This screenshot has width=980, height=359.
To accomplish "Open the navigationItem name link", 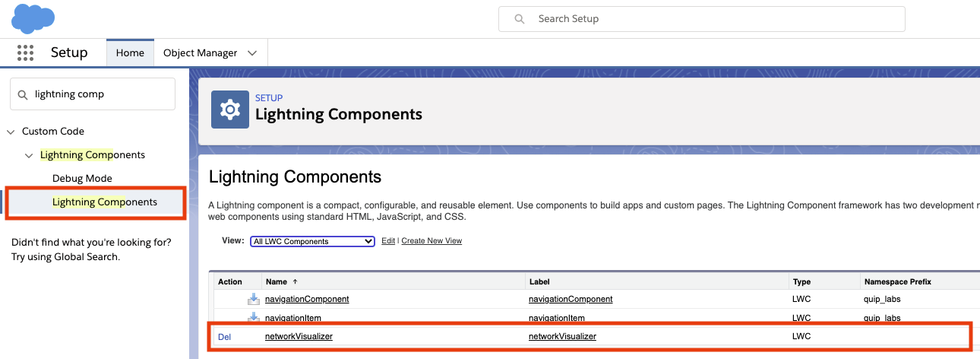I will (292, 318).
